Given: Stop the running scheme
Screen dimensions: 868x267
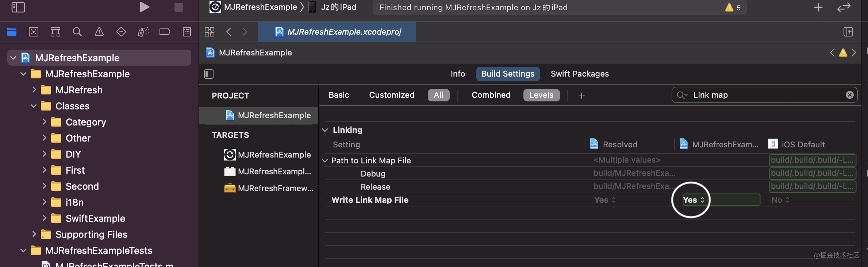Looking at the screenshot, I should 179,7.
